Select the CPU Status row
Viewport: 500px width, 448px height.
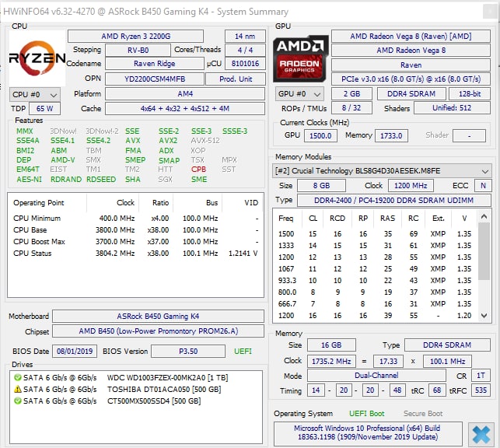point(135,254)
